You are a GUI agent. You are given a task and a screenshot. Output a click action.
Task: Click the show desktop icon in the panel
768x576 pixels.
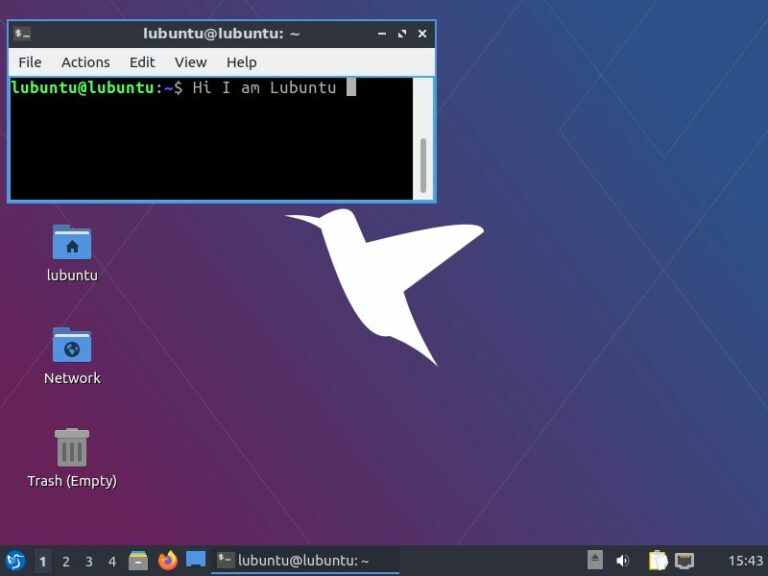(x=195, y=560)
